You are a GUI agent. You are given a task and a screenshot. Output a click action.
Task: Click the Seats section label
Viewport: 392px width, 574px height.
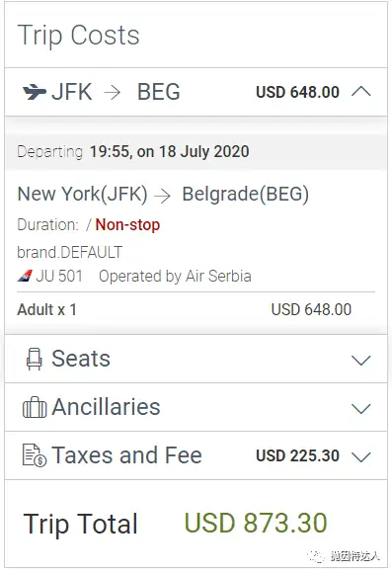click(81, 359)
